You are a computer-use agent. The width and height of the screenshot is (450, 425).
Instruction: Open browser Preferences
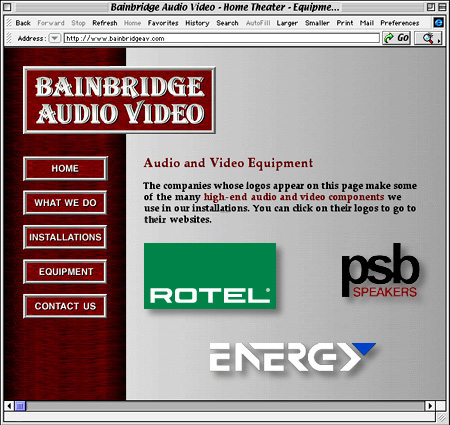[400, 23]
